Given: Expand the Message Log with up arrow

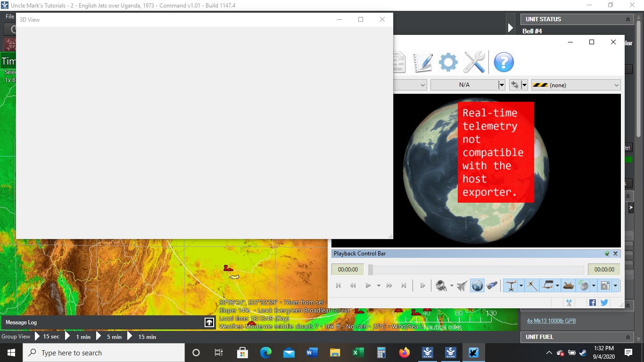Looking at the screenshot, I should 209,322.
